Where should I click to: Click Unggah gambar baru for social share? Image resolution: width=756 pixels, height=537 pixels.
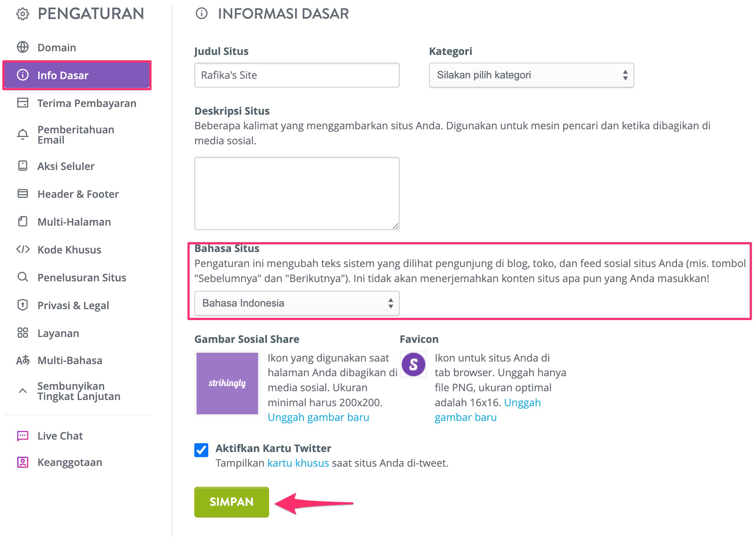click(x=318, y=417)
